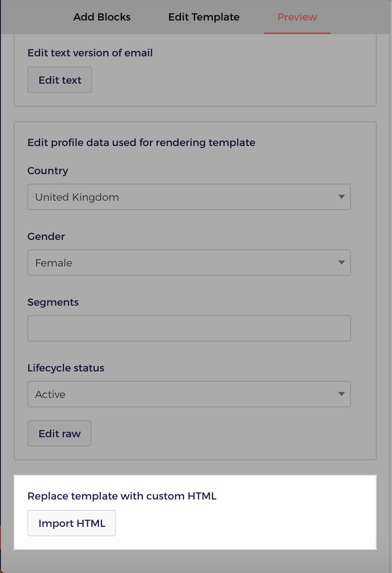Click the Replace template with custom HTML heading
The width and height of the screenshot is (392, 573).
pos(122,496)
